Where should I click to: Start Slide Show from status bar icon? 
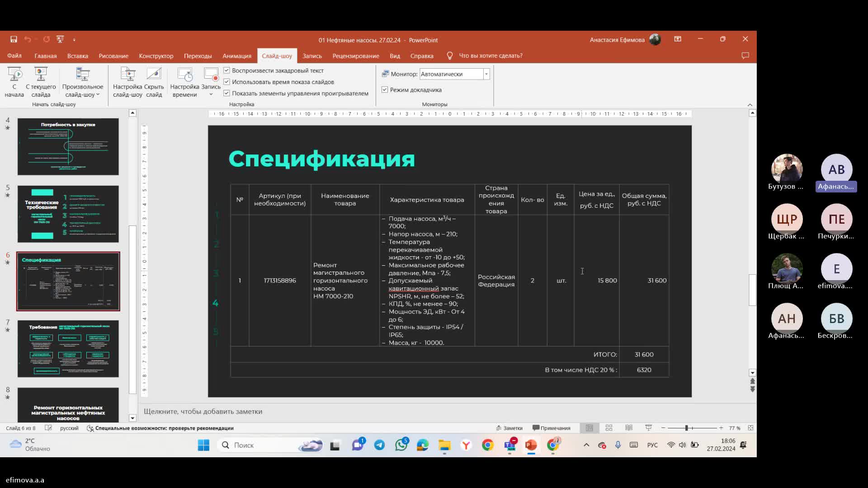pos(649,428)
